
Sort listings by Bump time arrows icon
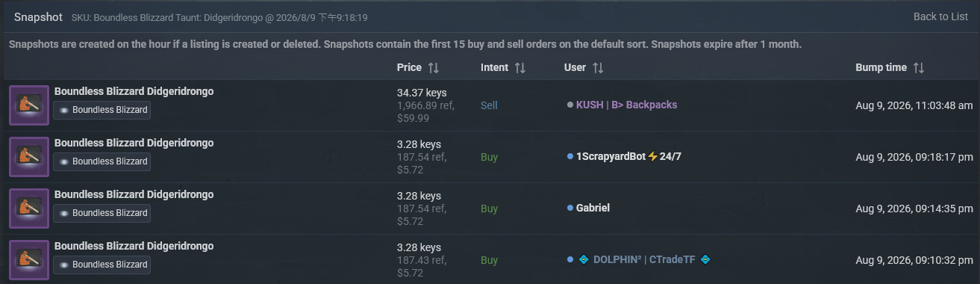(919, 68)
